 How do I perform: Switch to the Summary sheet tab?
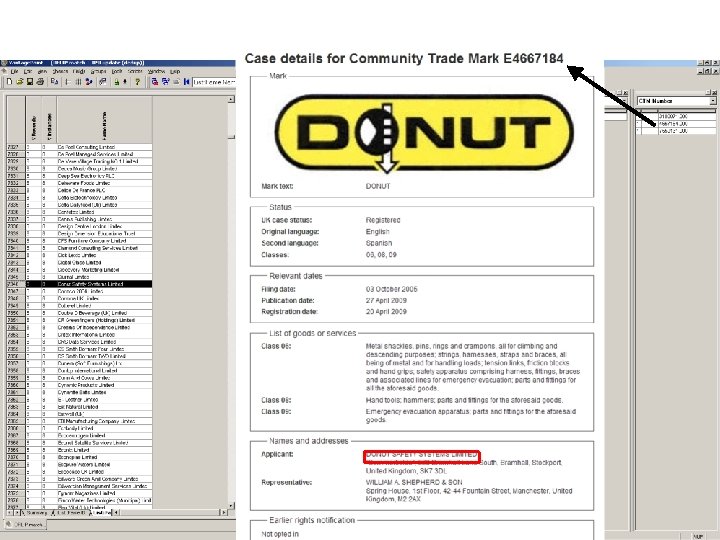point(37,512)
